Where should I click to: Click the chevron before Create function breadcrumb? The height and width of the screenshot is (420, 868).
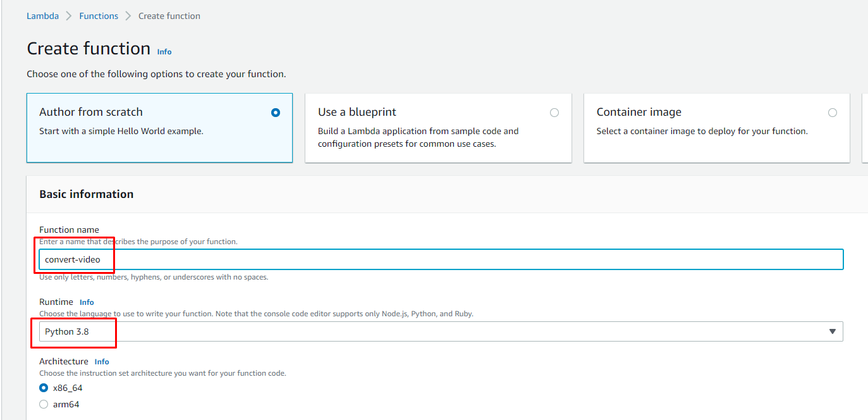(128, 16)
